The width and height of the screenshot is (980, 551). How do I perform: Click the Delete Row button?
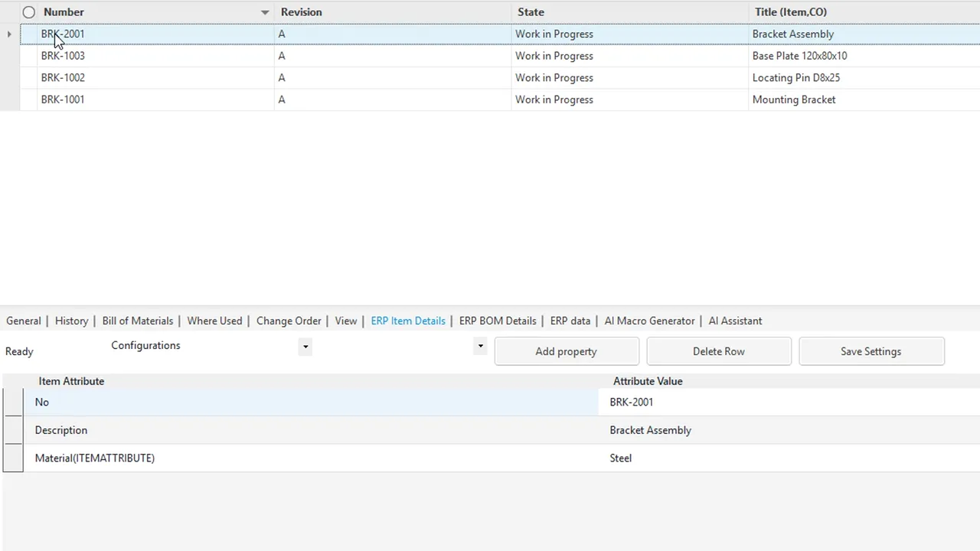click(719, 351)
